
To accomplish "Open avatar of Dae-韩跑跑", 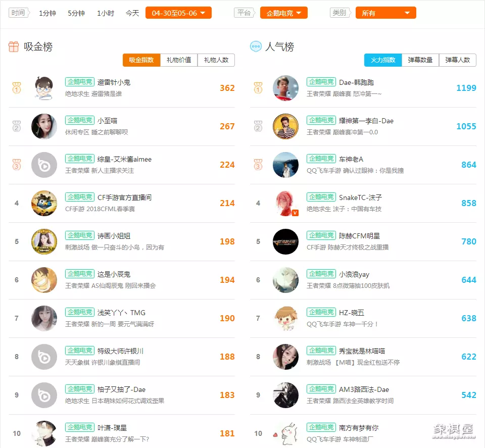I will tap(285, 88).
